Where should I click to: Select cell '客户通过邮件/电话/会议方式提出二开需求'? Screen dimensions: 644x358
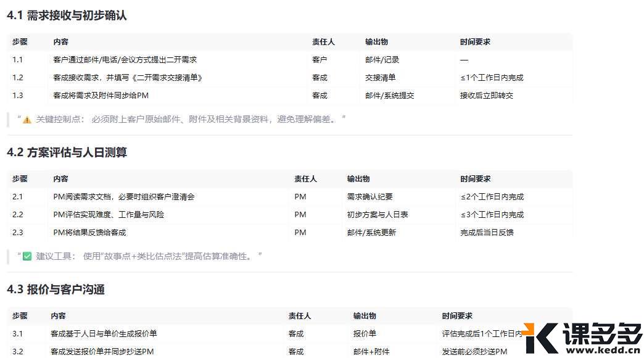125,60
